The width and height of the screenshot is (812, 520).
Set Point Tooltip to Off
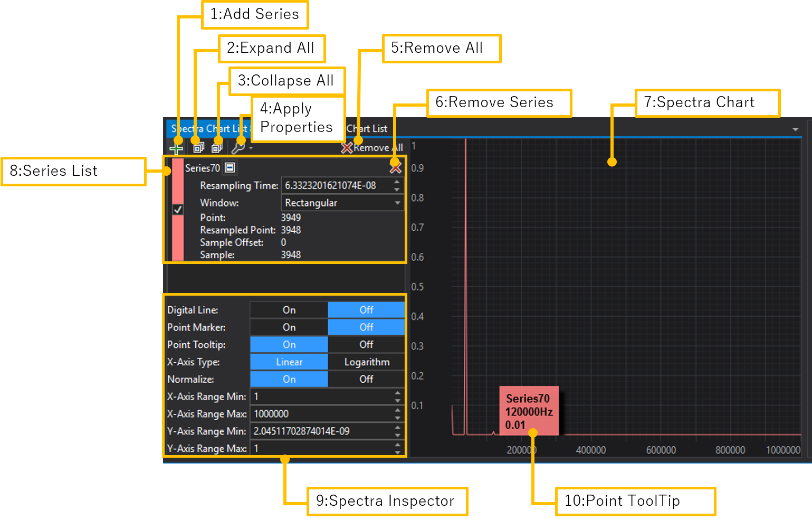click(x=366, y=345)
